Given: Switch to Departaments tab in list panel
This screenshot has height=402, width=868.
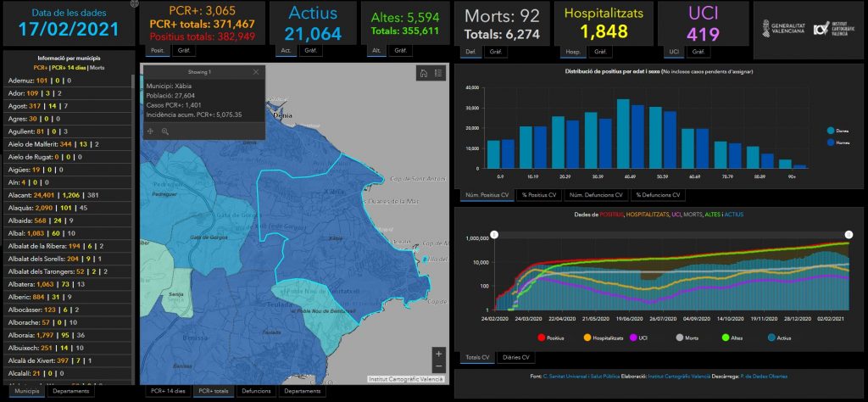Looking at the screenshot, I should point(70,391).
